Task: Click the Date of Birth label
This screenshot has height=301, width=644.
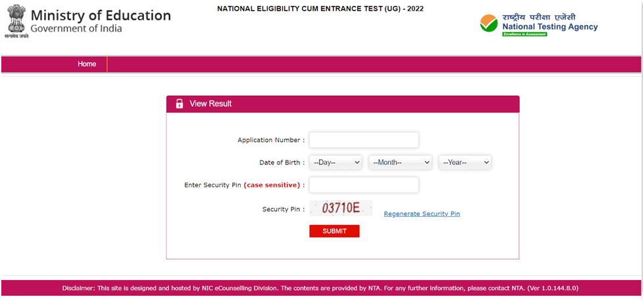Action: [282, 162]
